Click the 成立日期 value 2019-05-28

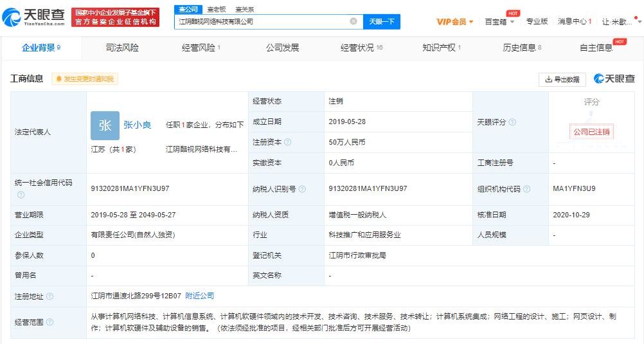(347, 122)
